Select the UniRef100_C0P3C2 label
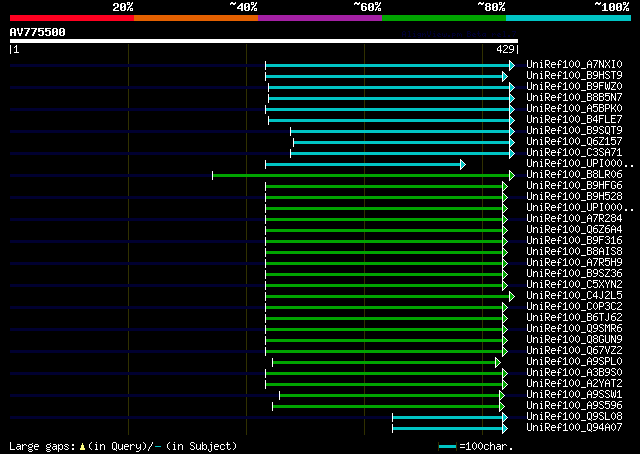640x454 pixels. (574, 307)
